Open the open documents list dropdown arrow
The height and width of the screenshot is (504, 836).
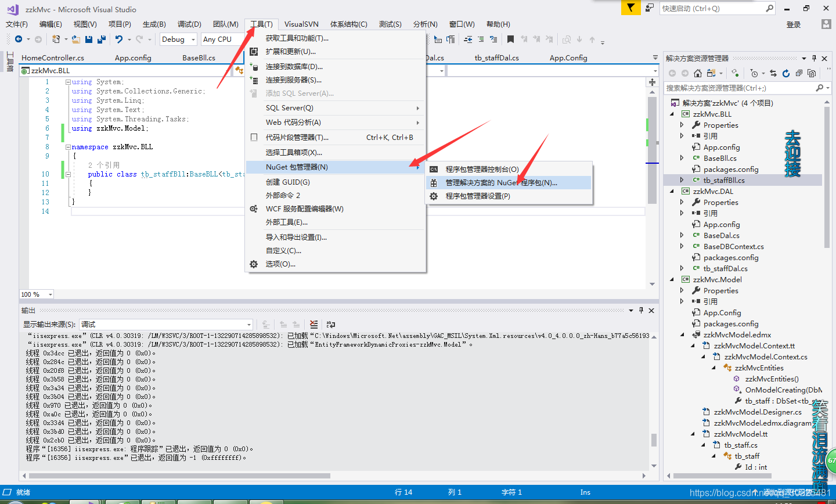point(655,58)
